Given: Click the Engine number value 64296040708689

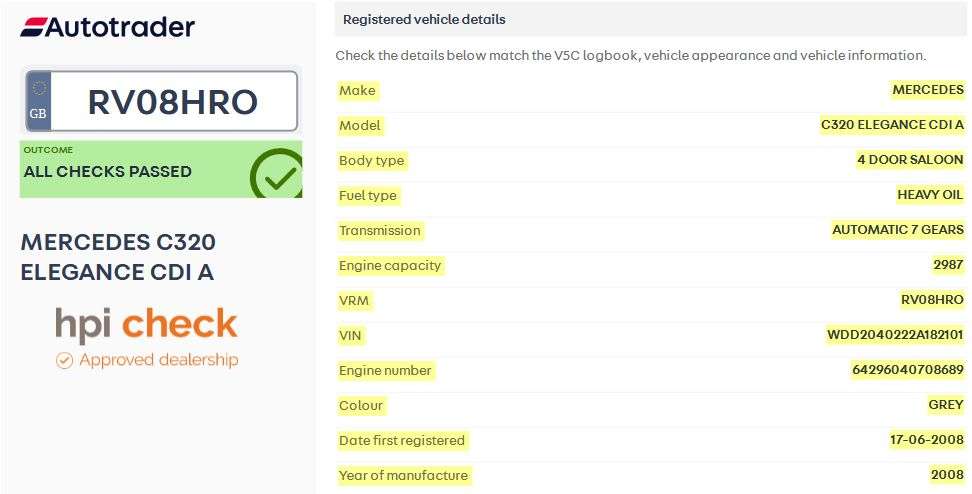Looking at the screenshot, I should [908, 370].
